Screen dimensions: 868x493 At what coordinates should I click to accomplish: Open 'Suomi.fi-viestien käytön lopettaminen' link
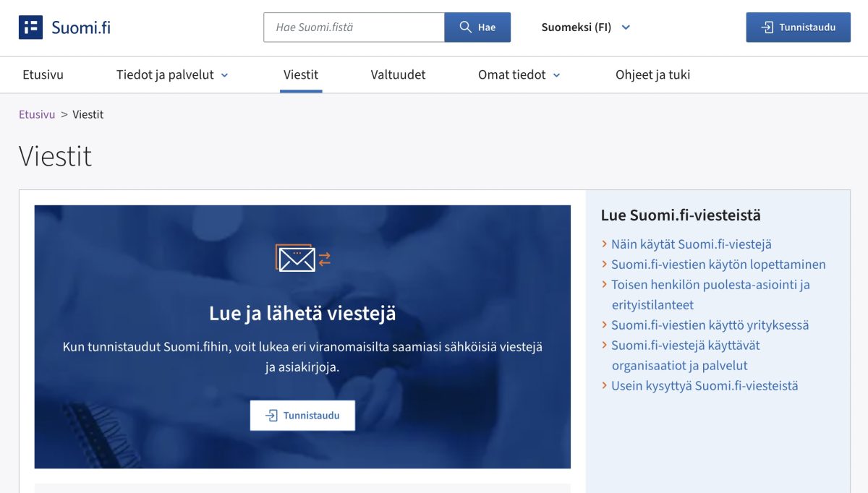tap(719, 264)
